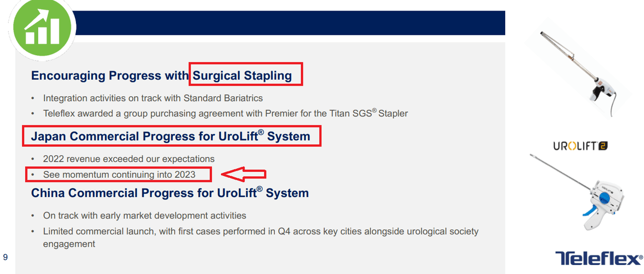This screenshot has height=274, width=644.
Task: Click the Teleflex logo
Action: (599, 258)
